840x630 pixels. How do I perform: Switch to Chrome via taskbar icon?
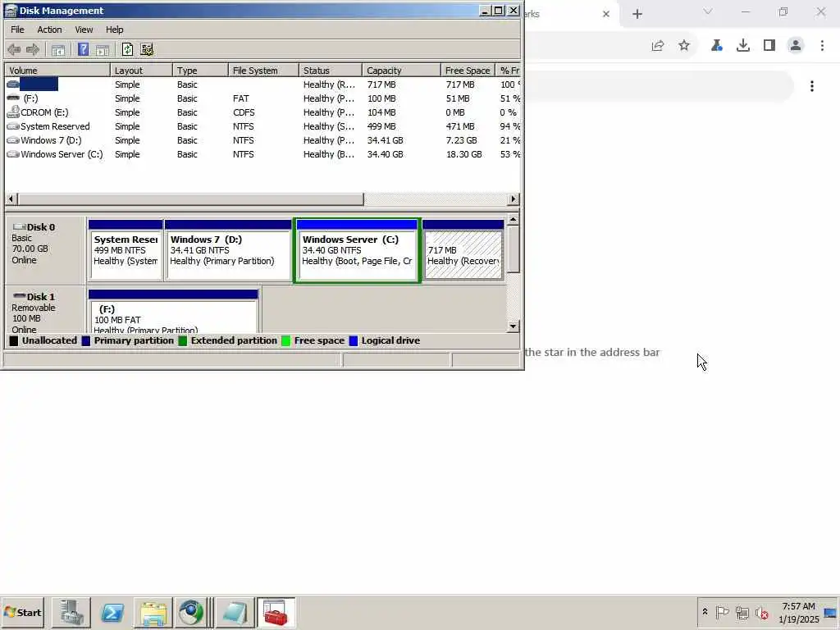191,612
